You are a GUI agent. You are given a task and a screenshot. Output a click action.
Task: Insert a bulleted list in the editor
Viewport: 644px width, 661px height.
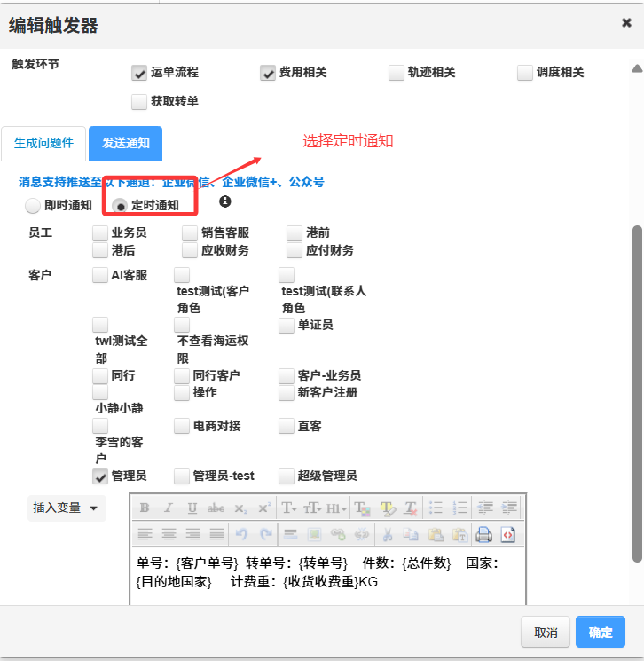coord(436,508)
